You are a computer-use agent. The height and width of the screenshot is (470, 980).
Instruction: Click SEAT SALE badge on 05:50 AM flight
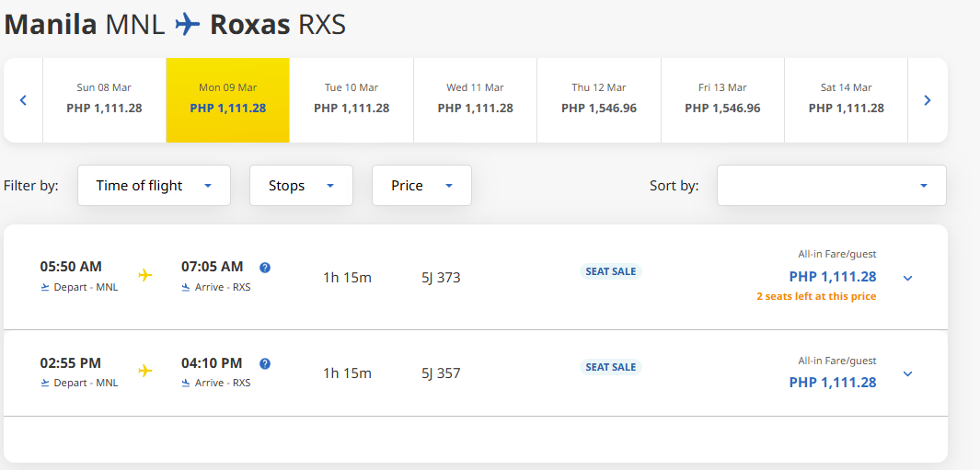611,271
